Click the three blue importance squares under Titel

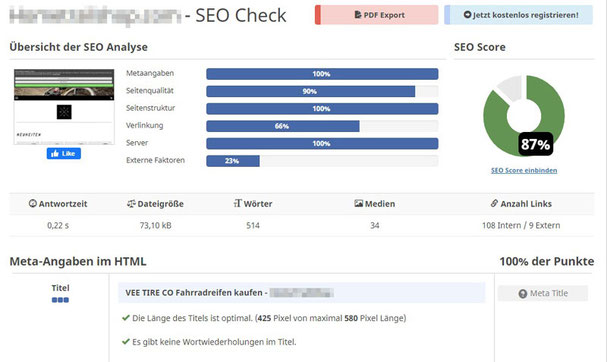[60, 300]
